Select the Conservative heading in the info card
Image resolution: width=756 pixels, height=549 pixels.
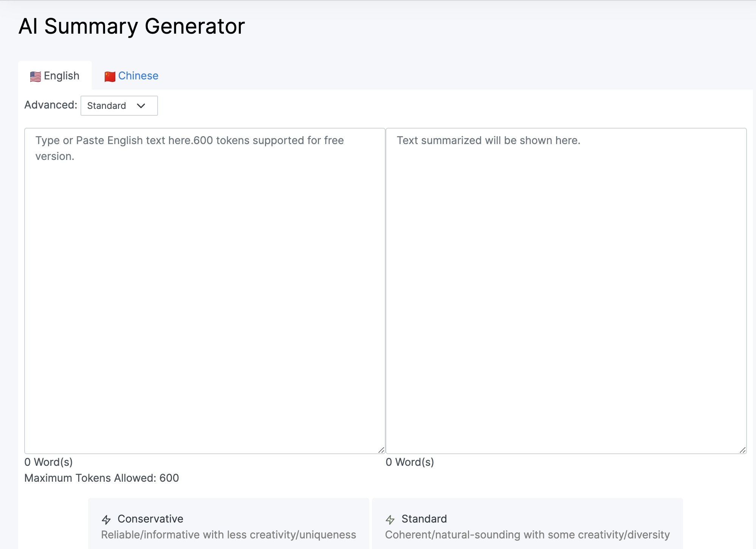[x=150, y=519]
